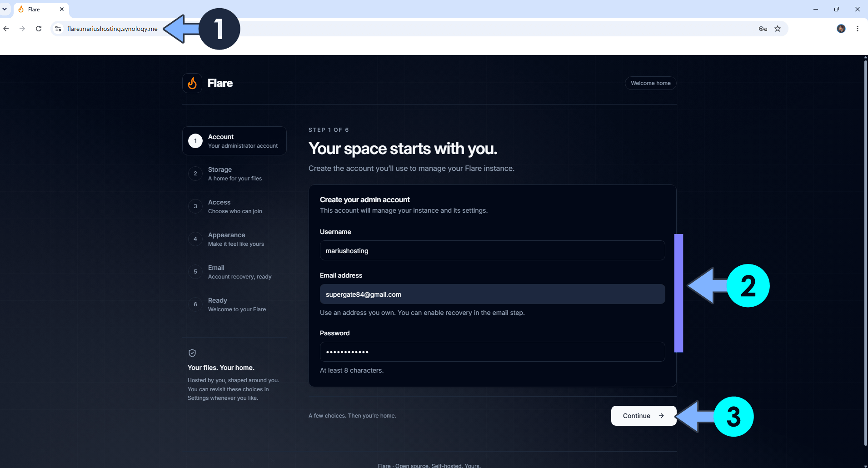Click 'Your files. Your home.' text

coord(221,368)
